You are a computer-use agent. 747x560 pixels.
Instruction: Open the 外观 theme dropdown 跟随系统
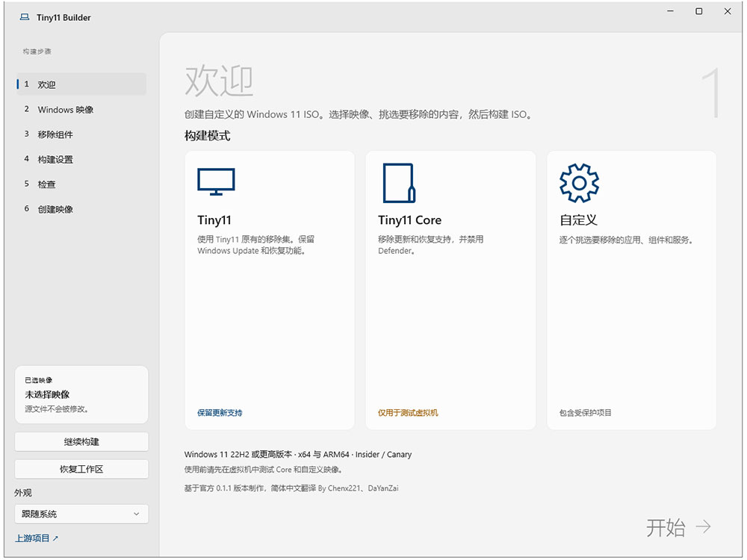pyautogui.click(x=81, y=514)
